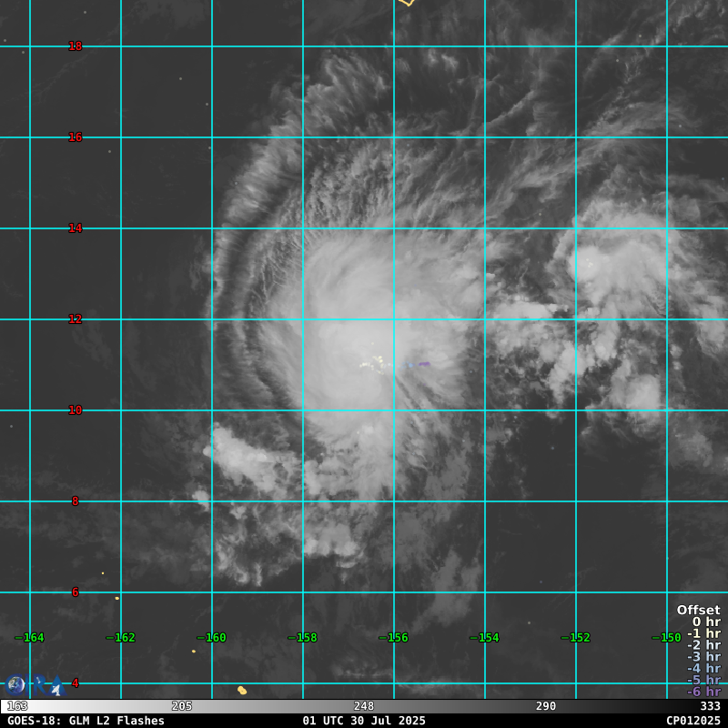
Task: Click the latitude 18 grid label
Action: click(x=76, y=46)
